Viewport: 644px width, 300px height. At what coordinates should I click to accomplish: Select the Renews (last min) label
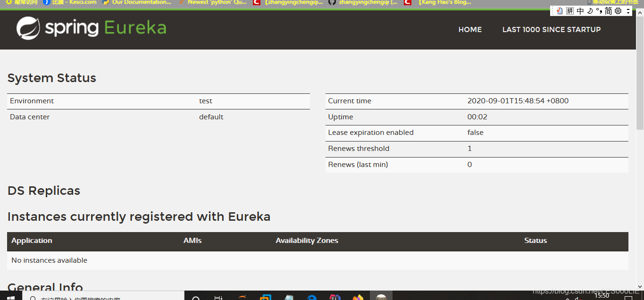[x=358, y=165]
